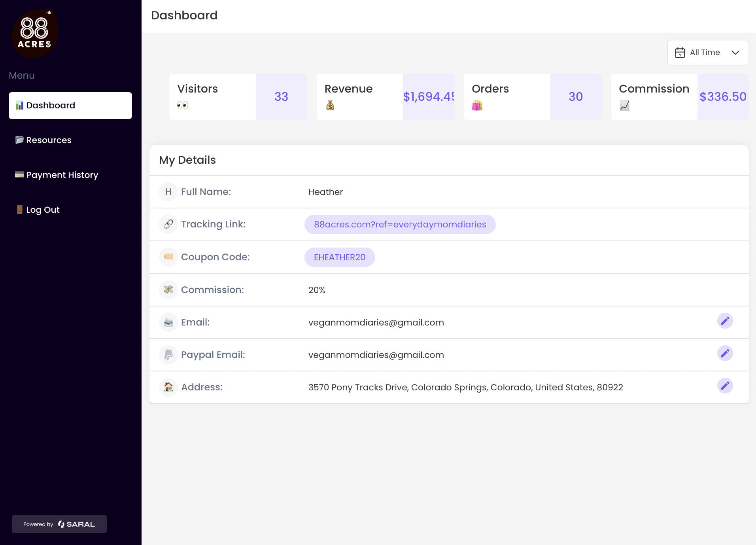Viewport: 756px width, 545px height.
Task: Click the house icon beside Address
Action: click(168, 387)
